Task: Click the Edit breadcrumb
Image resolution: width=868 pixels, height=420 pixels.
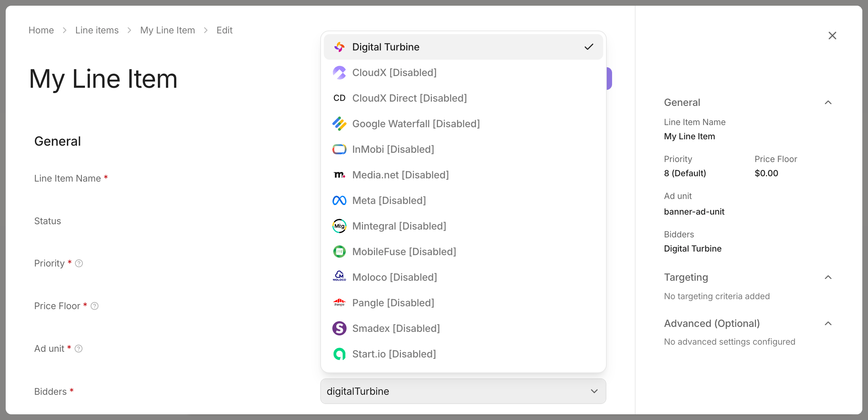Action: pos(225,30)
